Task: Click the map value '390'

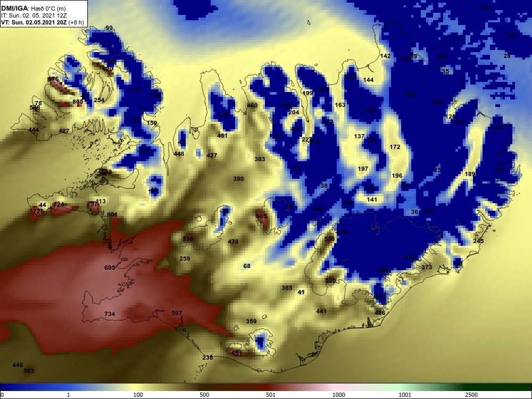Action: 238,179
